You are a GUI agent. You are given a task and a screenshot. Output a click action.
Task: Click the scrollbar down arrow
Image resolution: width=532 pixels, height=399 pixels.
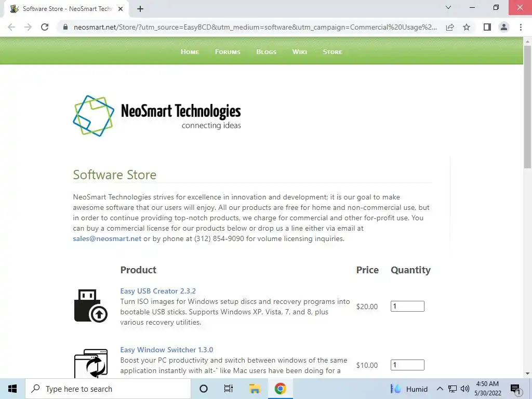[527, 374]
